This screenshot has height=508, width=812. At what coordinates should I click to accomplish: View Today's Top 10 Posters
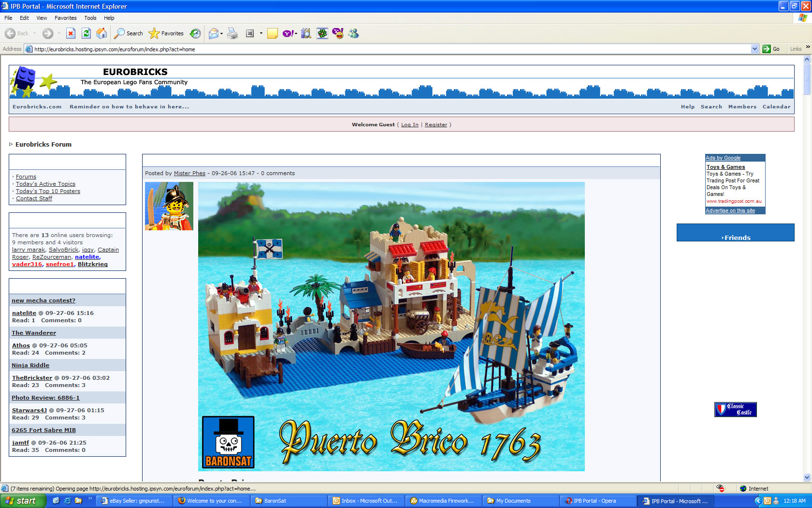[48, 191]
